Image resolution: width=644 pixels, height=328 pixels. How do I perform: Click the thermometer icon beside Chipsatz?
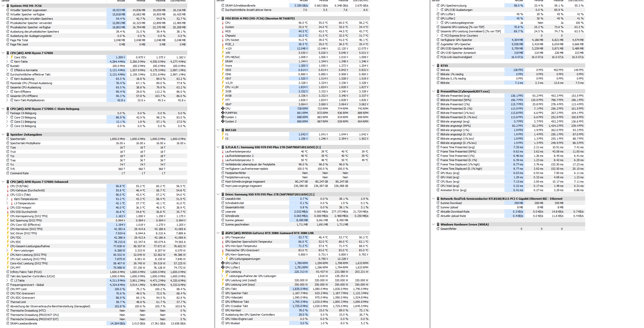click(x=223, y=36)
